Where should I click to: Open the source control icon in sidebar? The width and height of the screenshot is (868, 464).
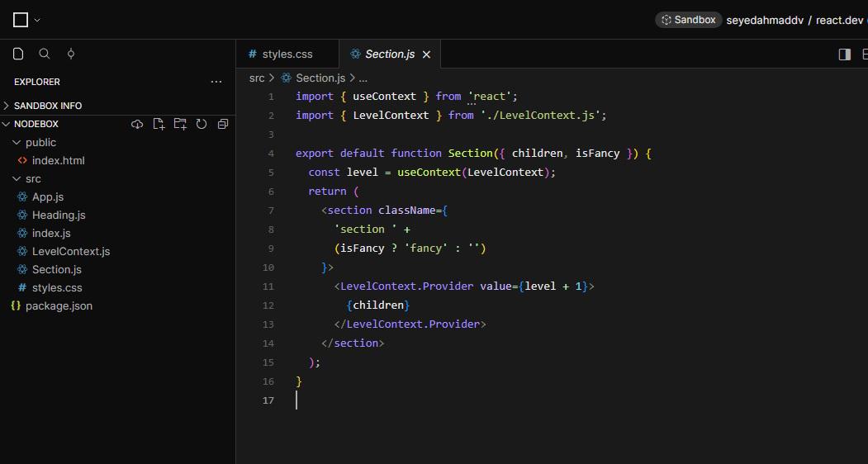tap(71, 54)
